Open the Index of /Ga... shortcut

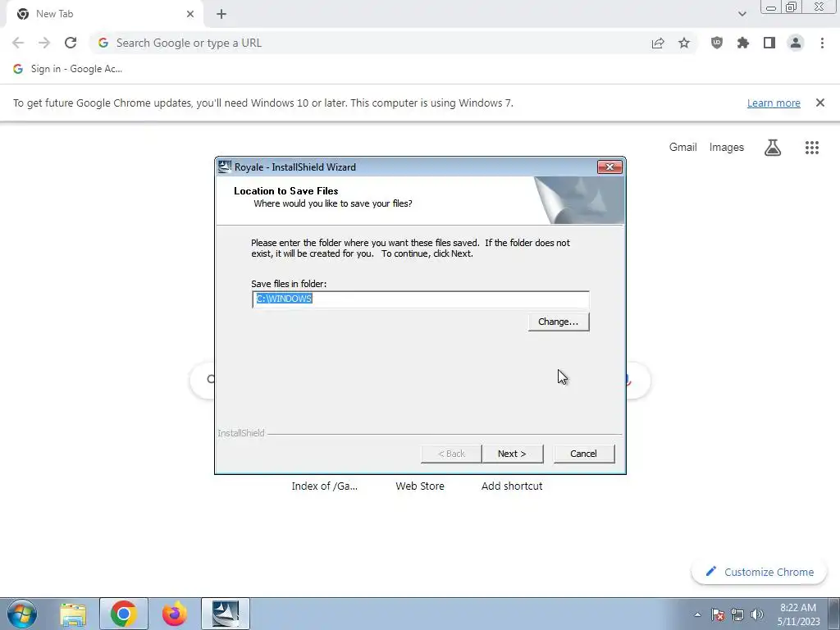tap(324, 486)
